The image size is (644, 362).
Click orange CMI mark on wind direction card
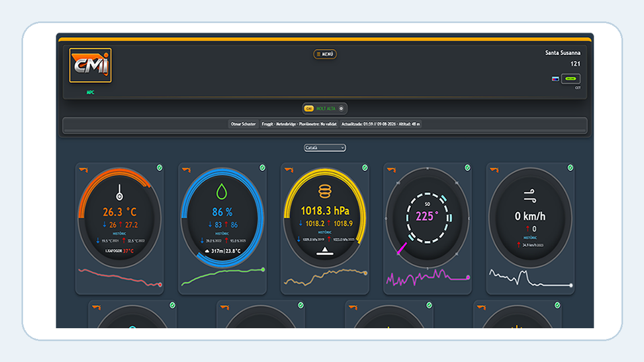391,170
